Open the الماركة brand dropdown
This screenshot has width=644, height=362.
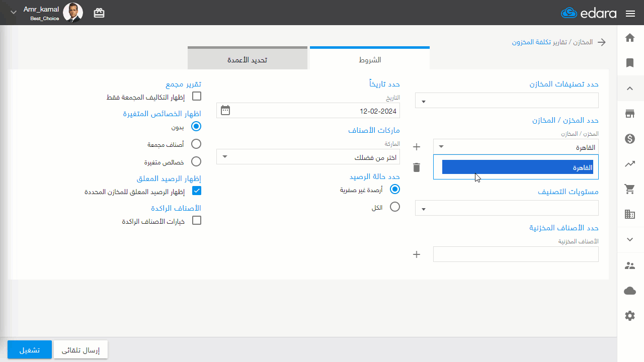click(308, 157)
